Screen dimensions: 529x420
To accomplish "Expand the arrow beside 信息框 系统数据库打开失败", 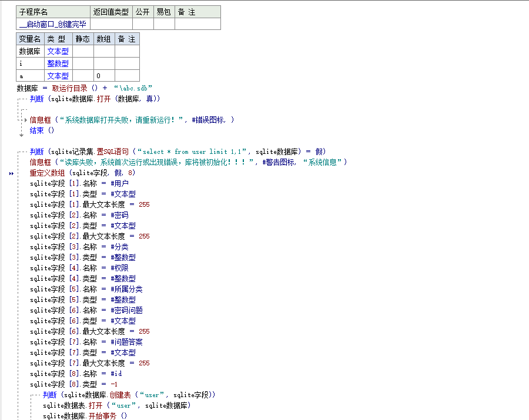I will (26, 120).
